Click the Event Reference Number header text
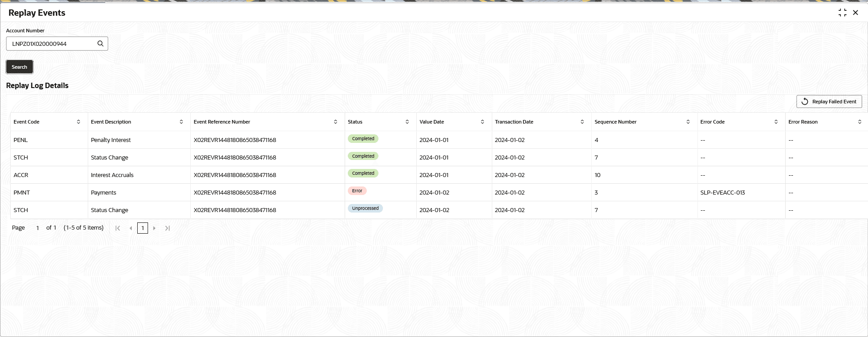Screen dimensions: 868x337 pos(222,122)
